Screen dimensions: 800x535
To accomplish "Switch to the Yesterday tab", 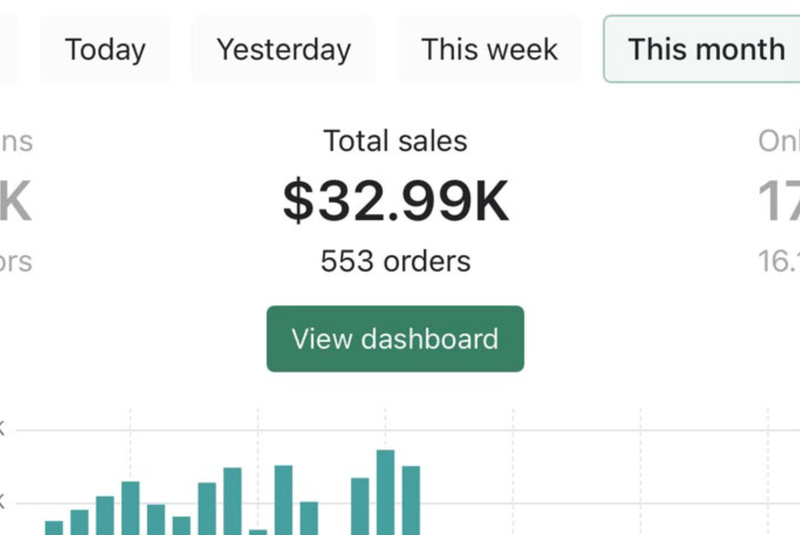I will click(283, 49).
